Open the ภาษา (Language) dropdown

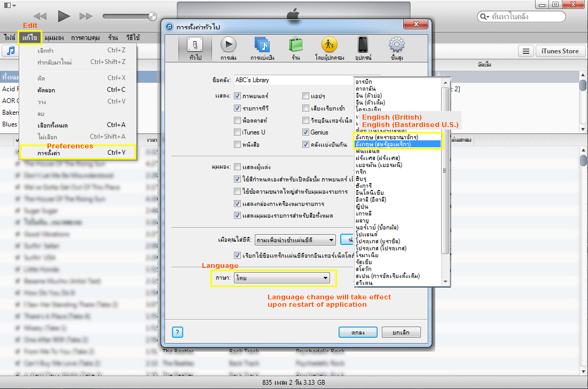[282, 278]
